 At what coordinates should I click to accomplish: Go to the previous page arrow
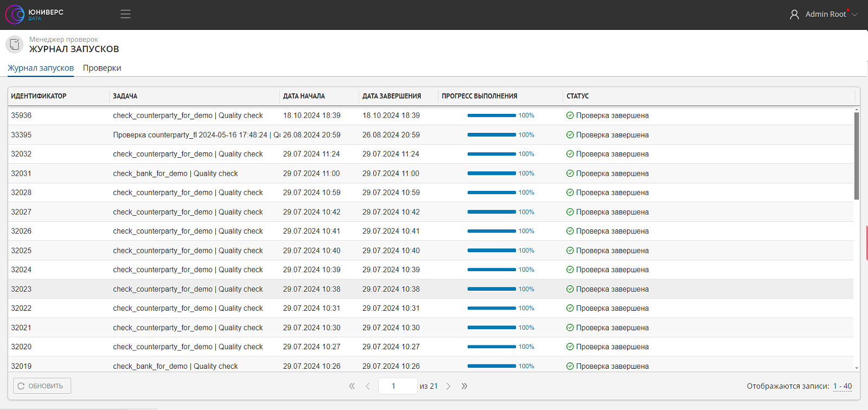pyautogui.click(x=368, y=386)
